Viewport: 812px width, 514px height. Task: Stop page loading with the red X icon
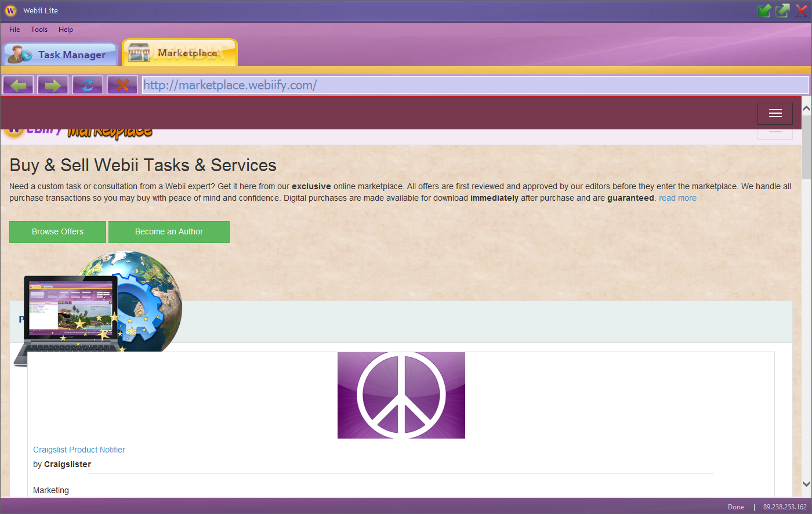pyautogui.click(x=122, y=85)
